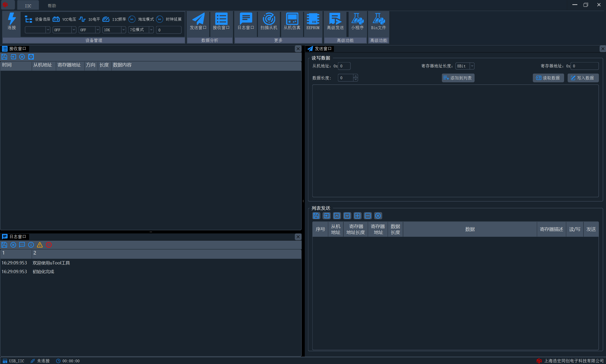The image size is (606, 364).
Task: Open the 发送窗口 paper plane toolbar icon
Action: [198, 19]
